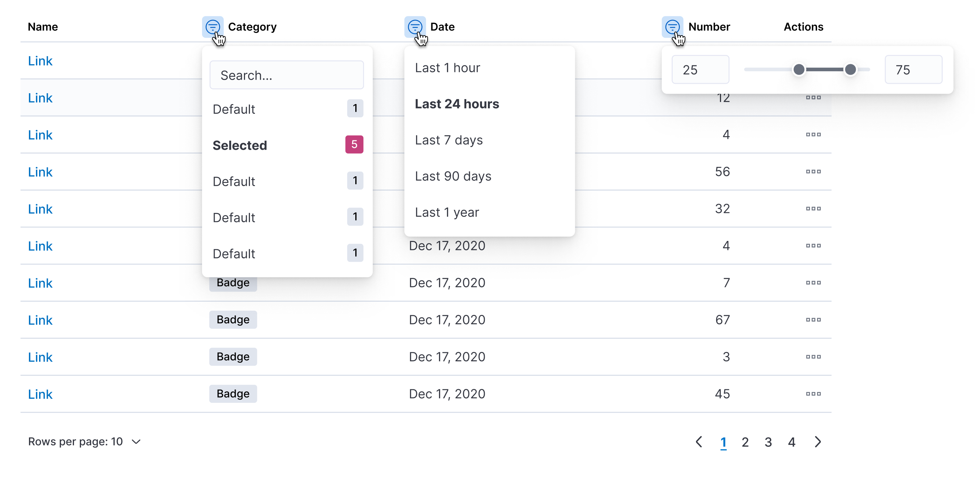Choose Last 7 days date option

449,140
